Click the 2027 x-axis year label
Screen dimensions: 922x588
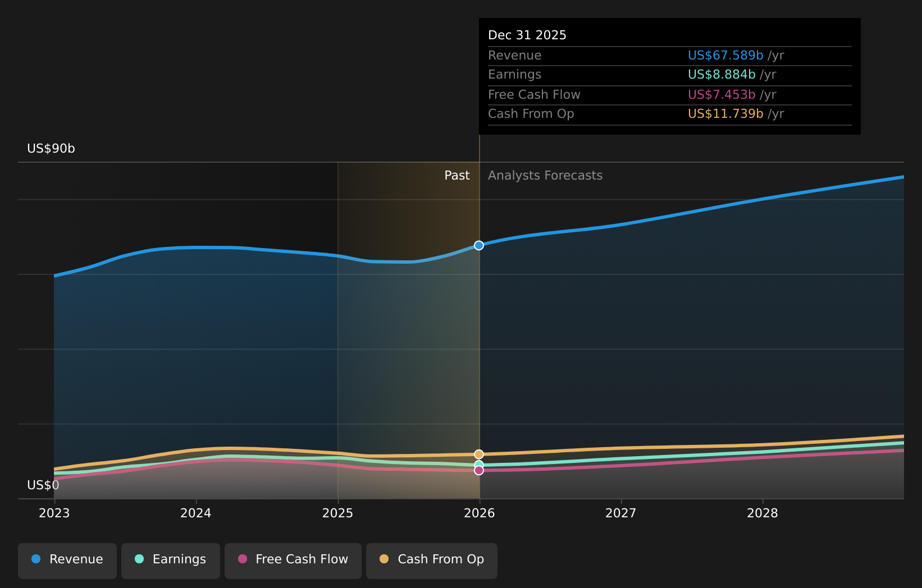point(620,513)
